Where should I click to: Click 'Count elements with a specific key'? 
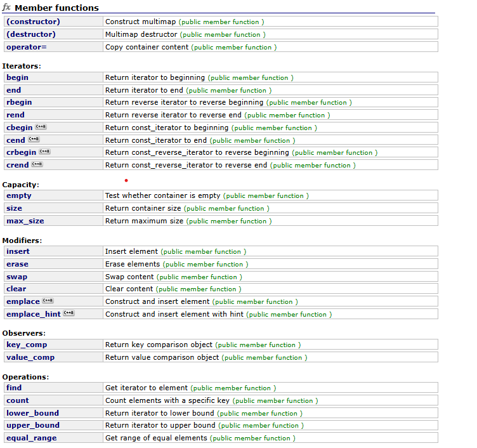pos(167,400)
